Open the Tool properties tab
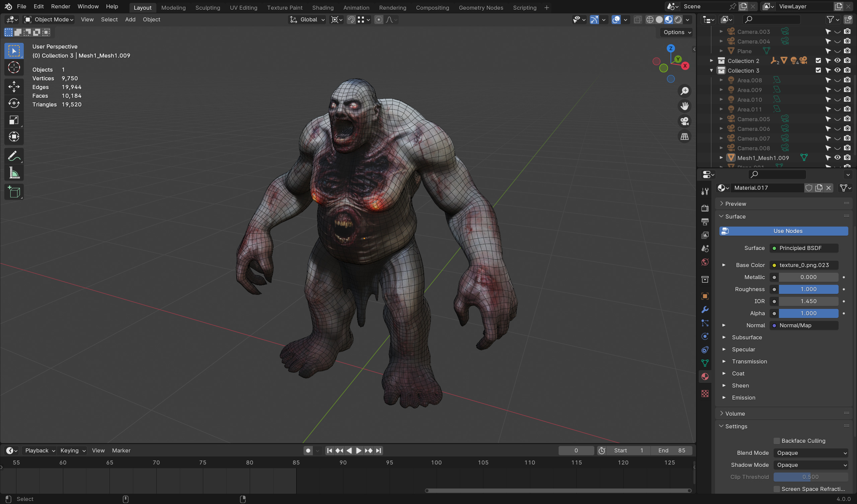857x504 pixels. pos(705,191)
